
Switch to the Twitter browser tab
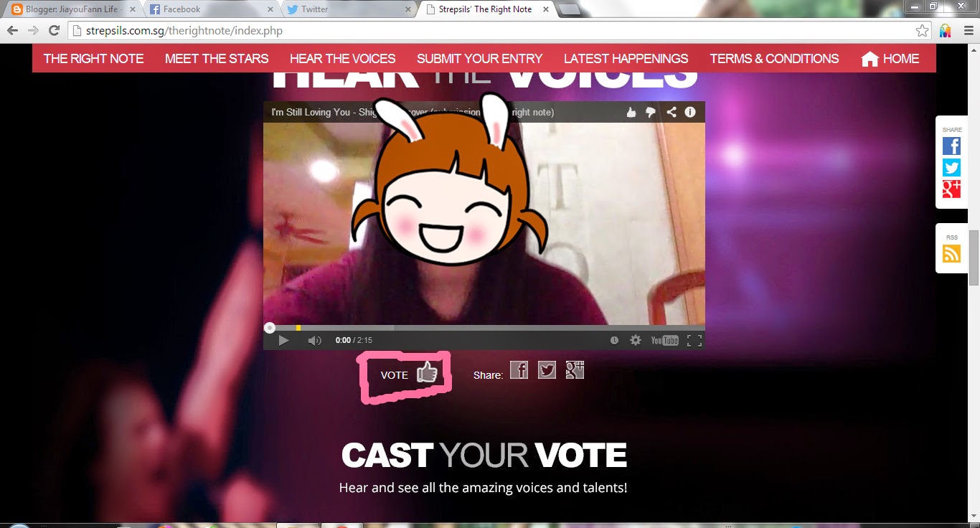coord(349,9)
